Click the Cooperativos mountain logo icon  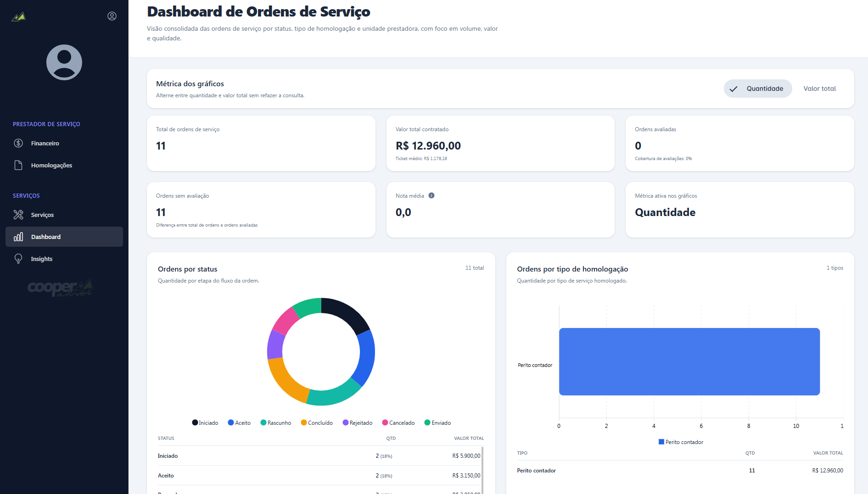pos(18,17)
